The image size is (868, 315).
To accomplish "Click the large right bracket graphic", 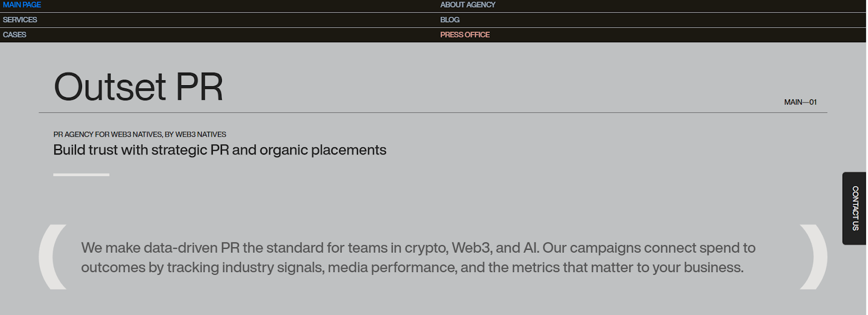I will (814, 256).
